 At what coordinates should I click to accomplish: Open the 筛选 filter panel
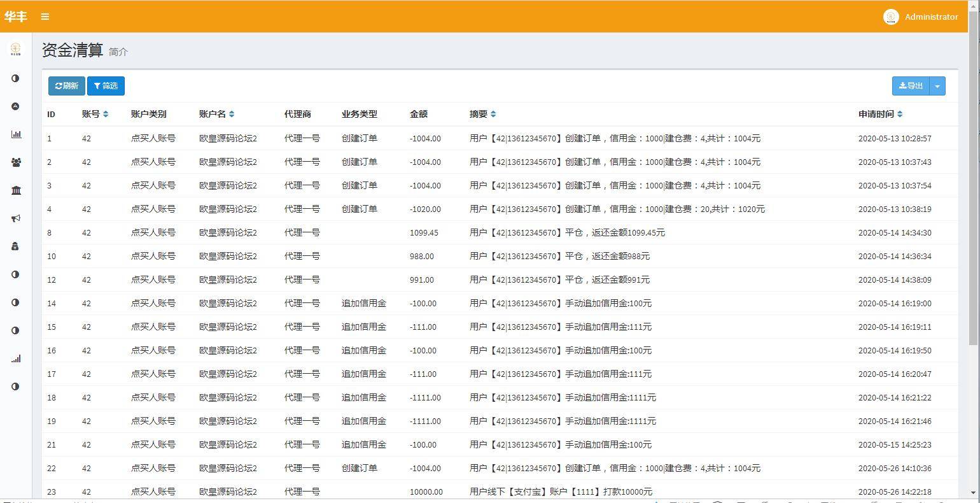tap(106, 85)
